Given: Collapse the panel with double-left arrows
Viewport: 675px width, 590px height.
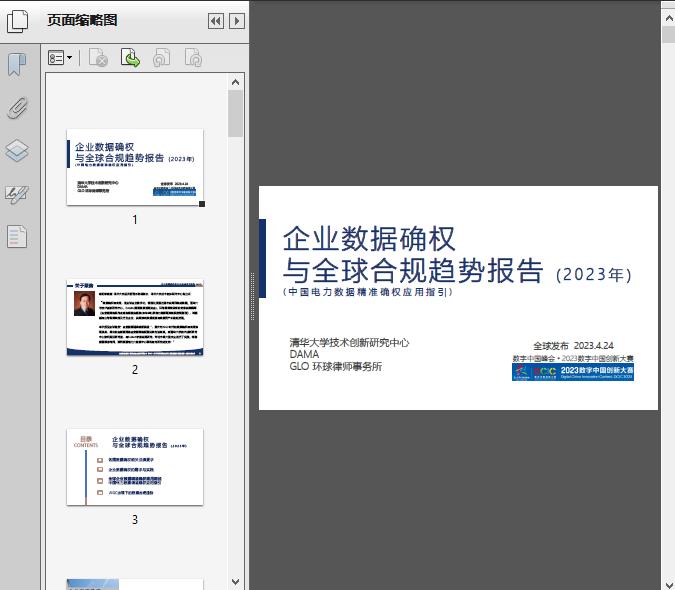Looking at the screenshot, I should tap(216, 21).
